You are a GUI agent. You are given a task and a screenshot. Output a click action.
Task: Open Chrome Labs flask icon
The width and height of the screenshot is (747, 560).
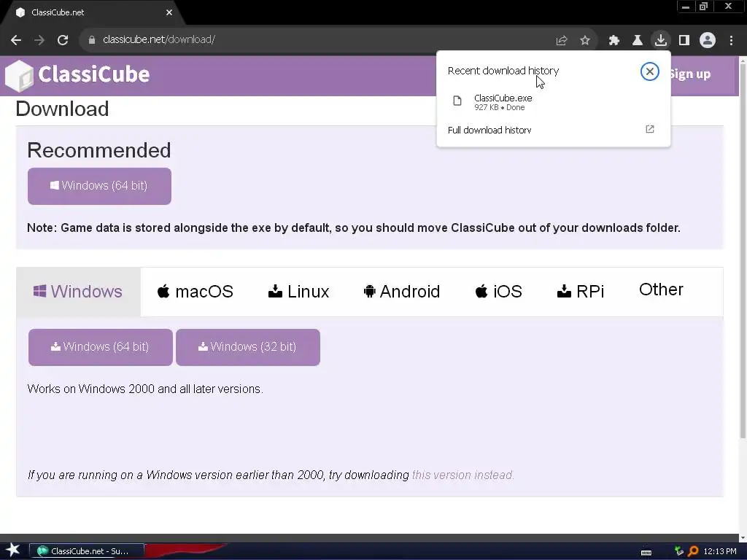pos(638,41)
